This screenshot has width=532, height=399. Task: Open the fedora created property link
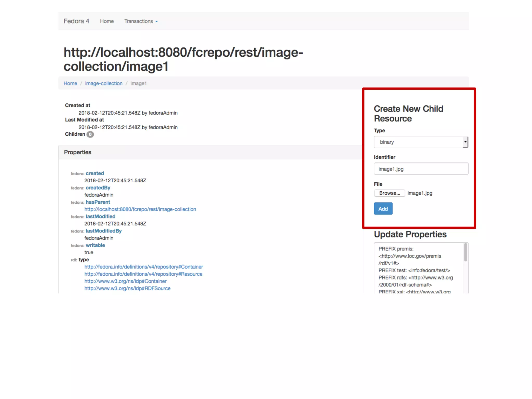click(95, 173)
